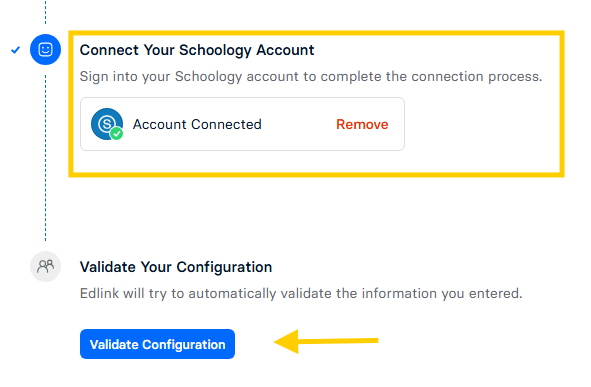The height and width of the screenshot is (387, 591).
Task: Click the Validate Configuration button
Action: [x=157, y=344]
